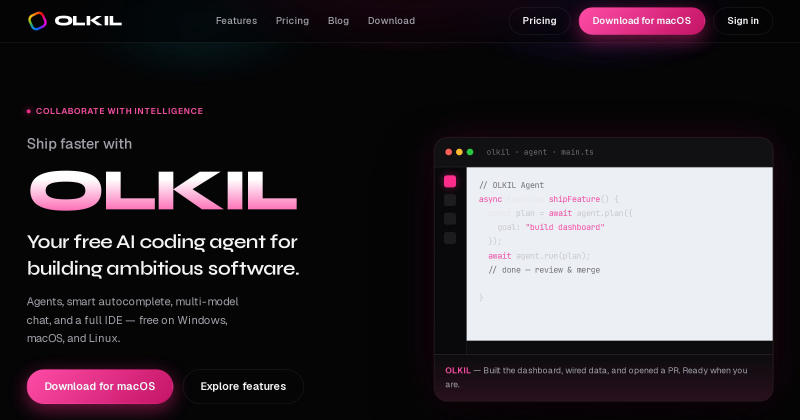Click the '// OLKIL Agent' comment line
This screenshot has width=800, height=420.
point(511,185)
